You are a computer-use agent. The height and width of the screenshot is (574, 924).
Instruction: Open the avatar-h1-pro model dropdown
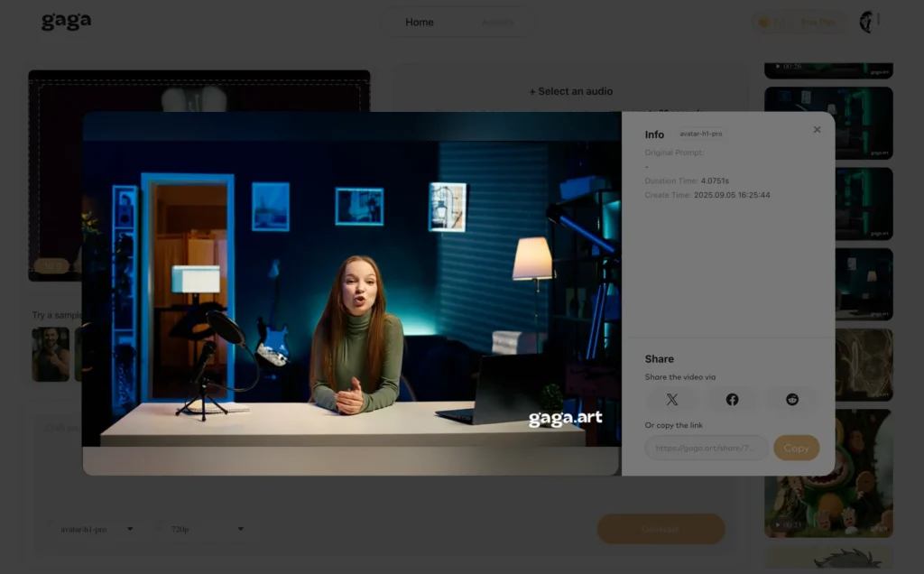[91, 529]
